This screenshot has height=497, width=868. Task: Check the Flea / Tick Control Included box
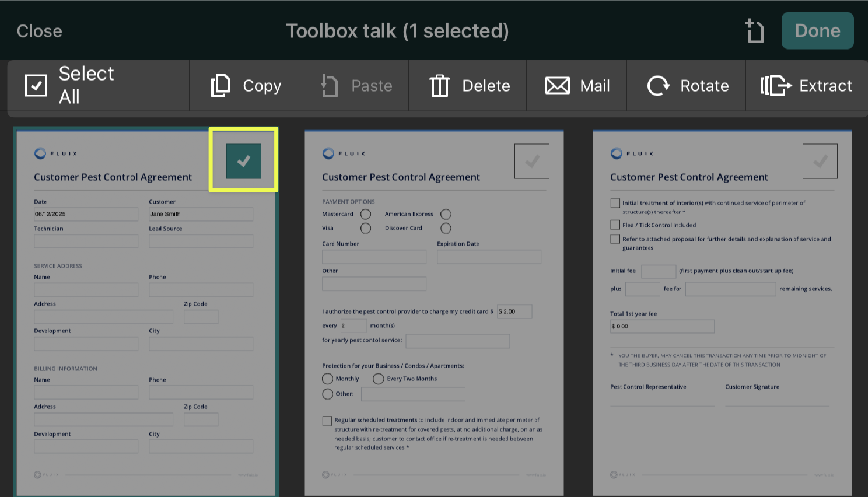click(x=615, y=225)
